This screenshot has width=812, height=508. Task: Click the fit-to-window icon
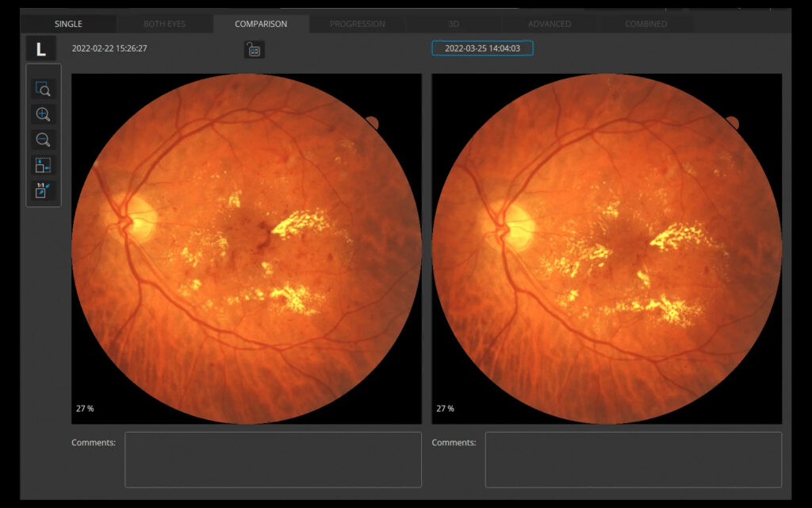[x=43, y=165]
